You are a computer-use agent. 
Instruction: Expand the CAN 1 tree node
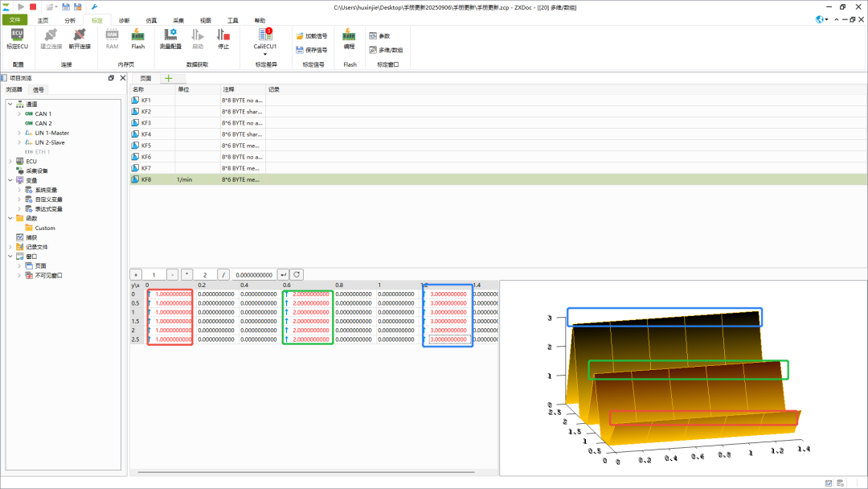(x=19, y=114)
